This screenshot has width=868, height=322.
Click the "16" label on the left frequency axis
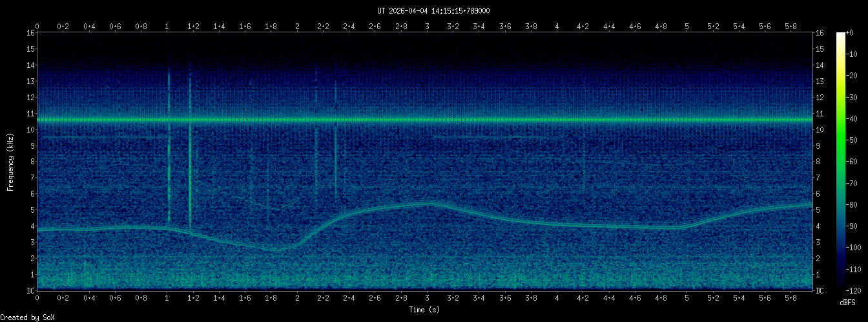pyautogui.click(x=30, y=33)
